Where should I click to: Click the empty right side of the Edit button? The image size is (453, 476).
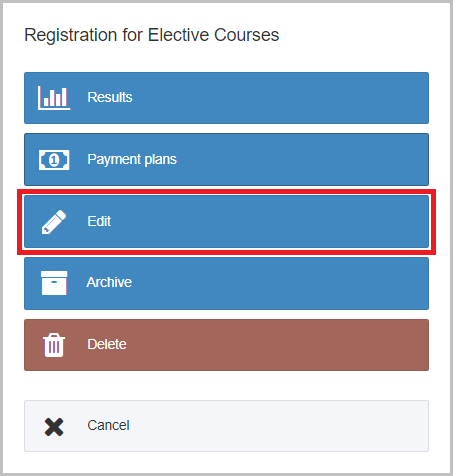(x=300, y=222)
